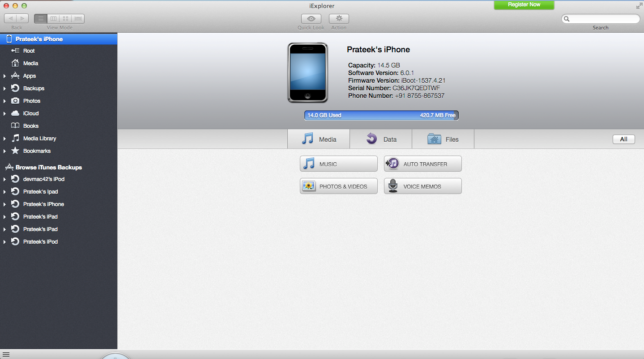This screenshot has width=644, height=359.
Task: Switch to column view mode
Action: (x=53, y=19)
